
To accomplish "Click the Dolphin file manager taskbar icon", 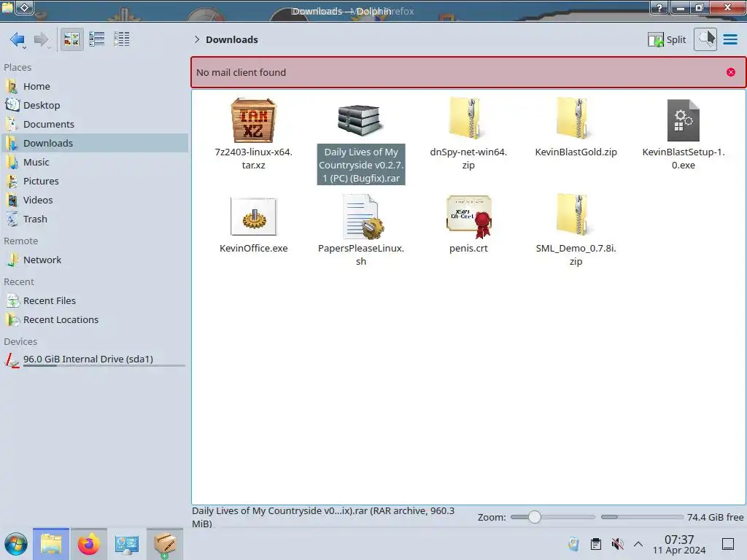I will click(51, 544).
